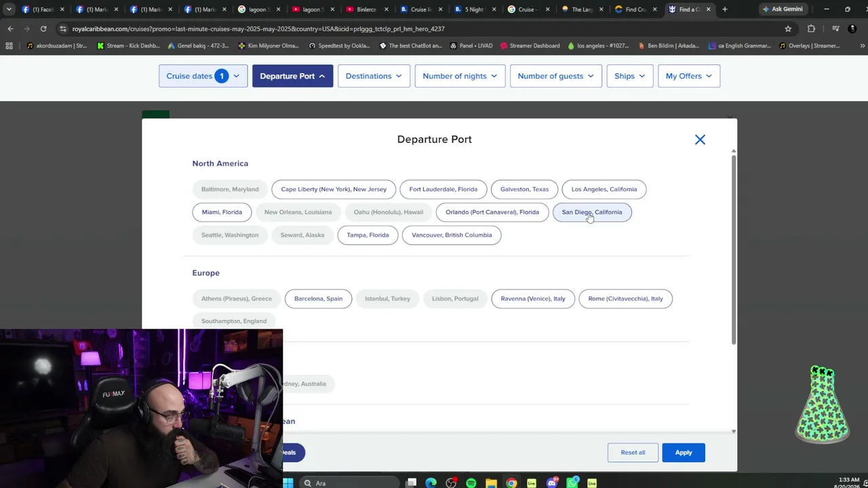Bookmark this page with the star icon
The image size is (868, 488).
click(788, 28)
